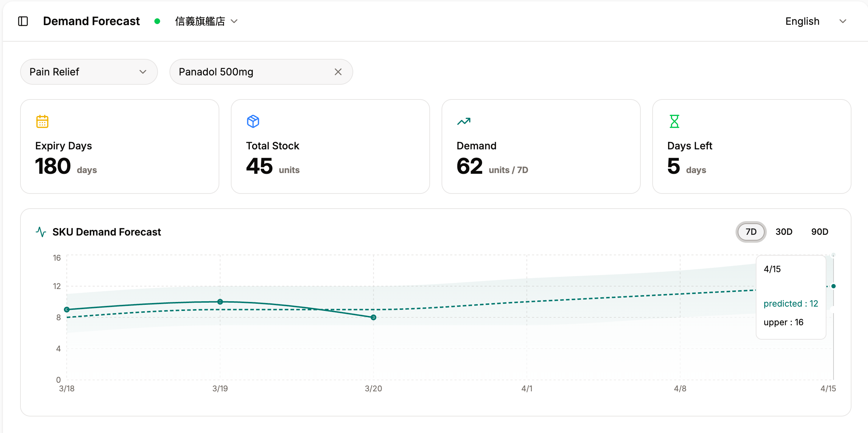Screen dimensions: 868x433
Task: Click the 3/19 actual data point
Action: (220, 302)
